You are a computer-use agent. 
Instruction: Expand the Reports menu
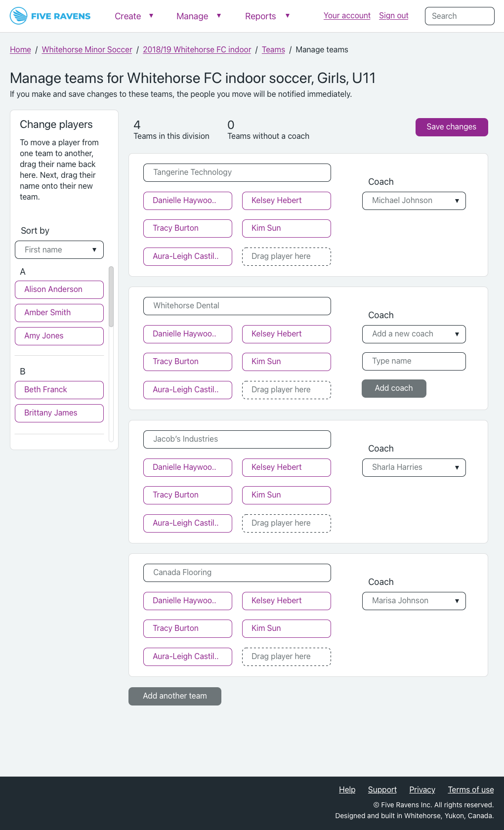267,16
